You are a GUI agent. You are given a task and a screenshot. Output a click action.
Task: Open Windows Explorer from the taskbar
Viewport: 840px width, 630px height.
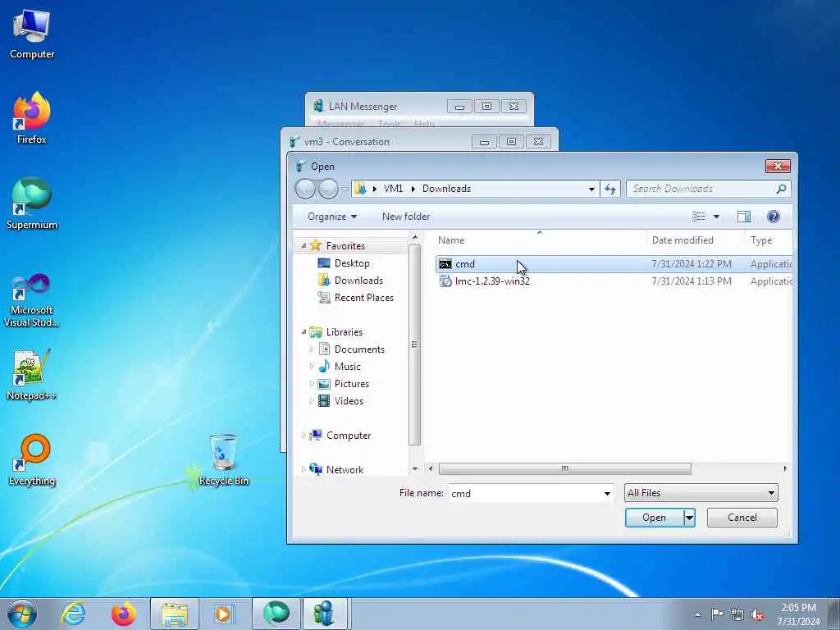(175, 614)
